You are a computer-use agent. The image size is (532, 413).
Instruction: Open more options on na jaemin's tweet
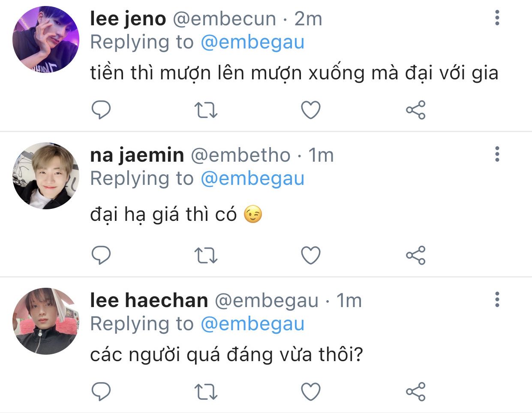(497, 154)
